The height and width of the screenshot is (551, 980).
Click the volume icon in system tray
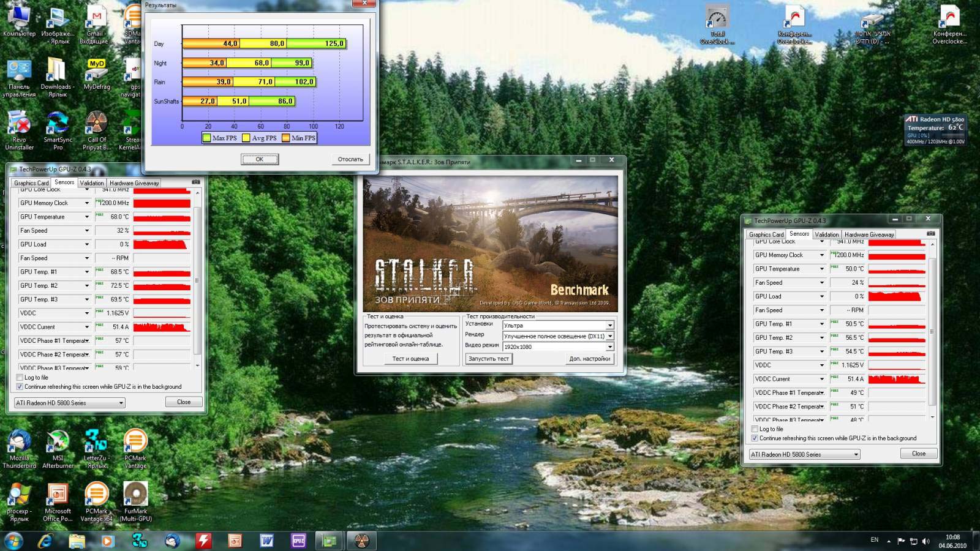[x=925, y=541]
